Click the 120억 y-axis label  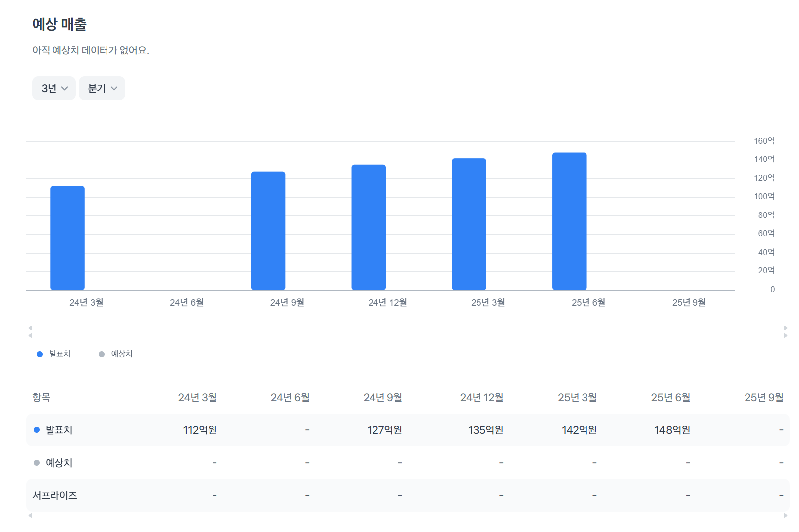[764, 178]
